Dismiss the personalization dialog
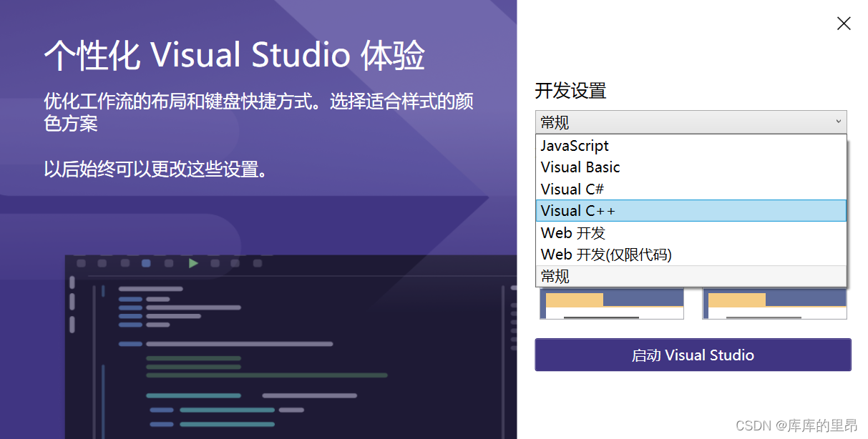The height and width of the screenshot is (439, 868). point(843,24)
